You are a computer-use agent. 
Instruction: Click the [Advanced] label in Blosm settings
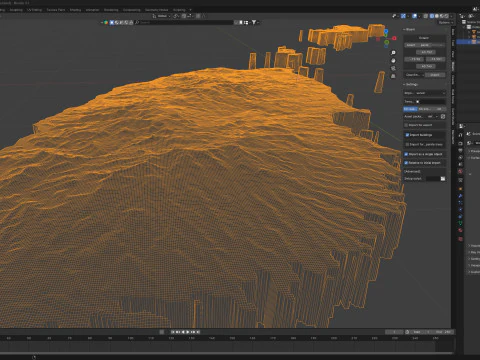(x=412, y=171)
